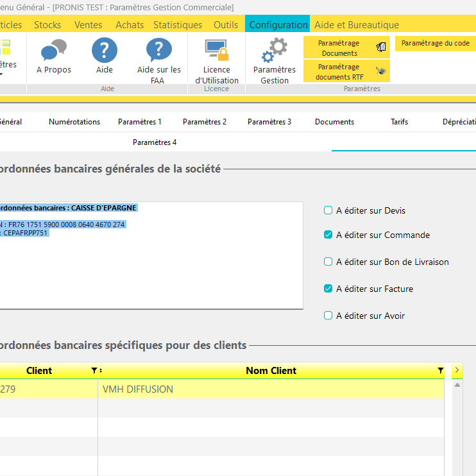476x476 pixels.
Task: Open the Client column filter dropdown
Action: point(94,371)
